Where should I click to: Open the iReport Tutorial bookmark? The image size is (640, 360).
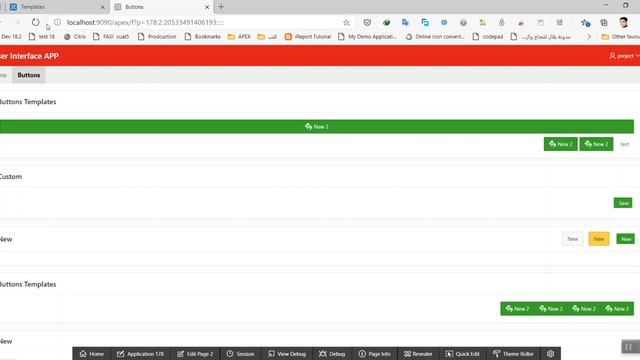(x=308, y=37)
